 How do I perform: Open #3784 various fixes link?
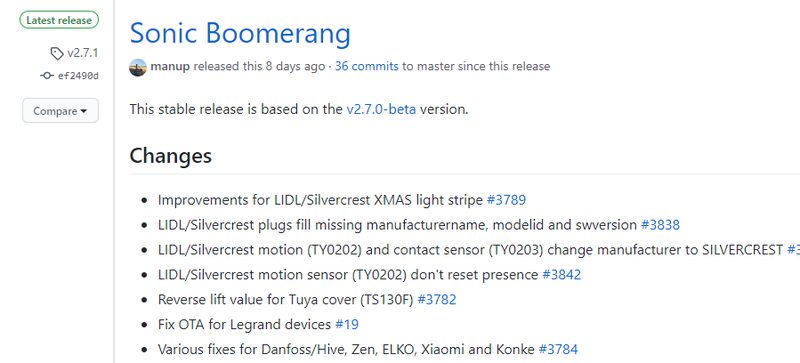tap(558, 350)
